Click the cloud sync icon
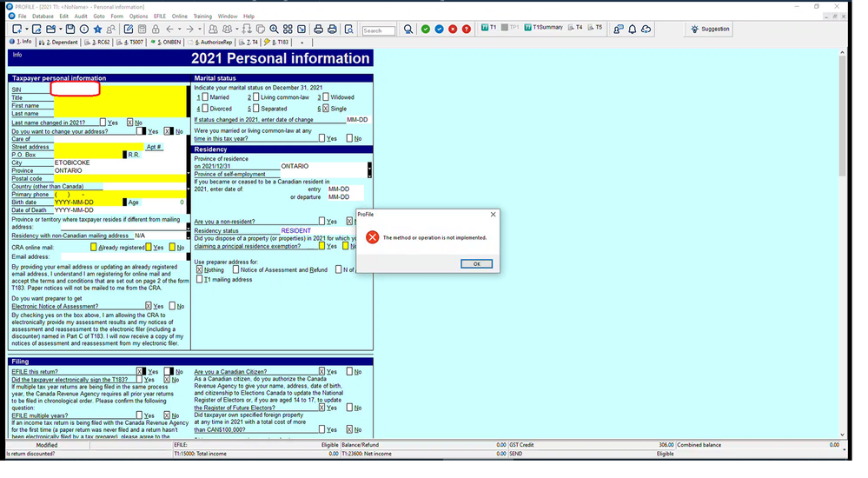This screenshot has width=868, height=478. 646,30
